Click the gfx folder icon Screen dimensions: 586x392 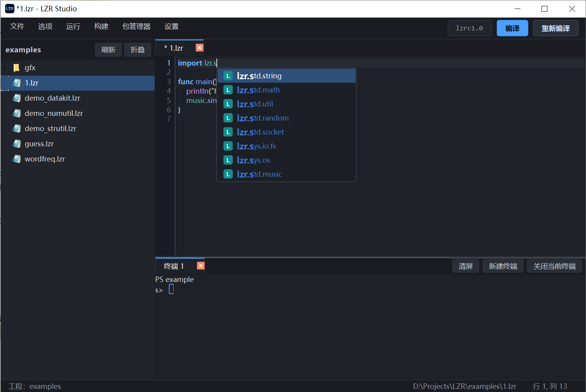coord(16,68)
